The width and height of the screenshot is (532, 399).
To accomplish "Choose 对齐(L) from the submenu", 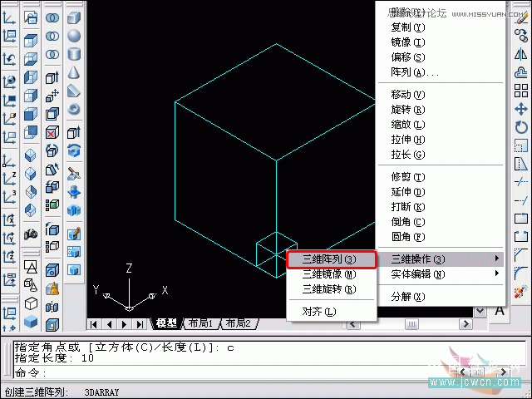I will click(332, 311).
